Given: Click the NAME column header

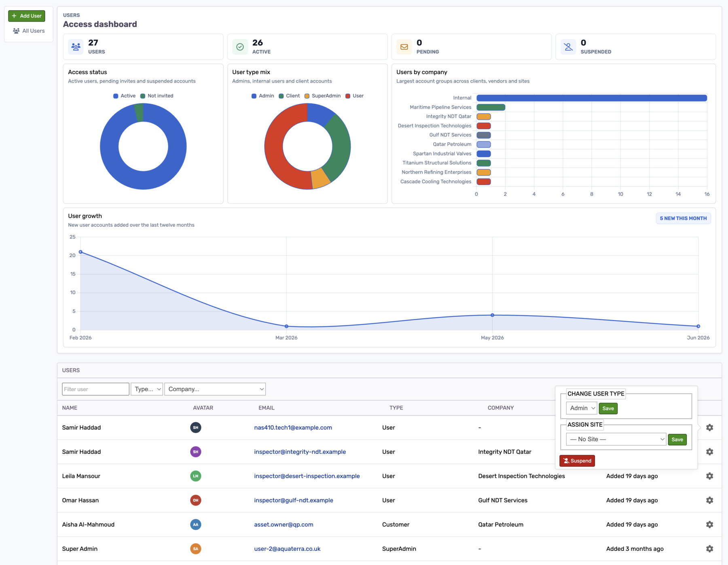Looking at the screenshot, I should pyautogui.click(x=70, y=408).
